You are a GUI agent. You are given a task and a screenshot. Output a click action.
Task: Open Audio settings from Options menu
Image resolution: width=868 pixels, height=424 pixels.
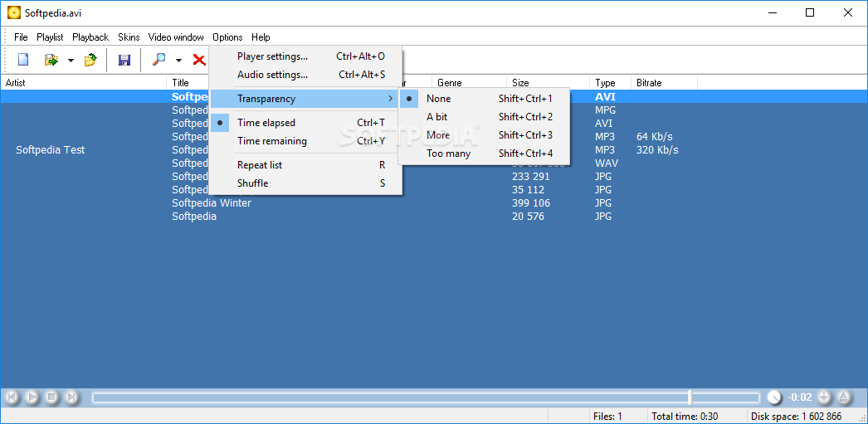point(305,75)
